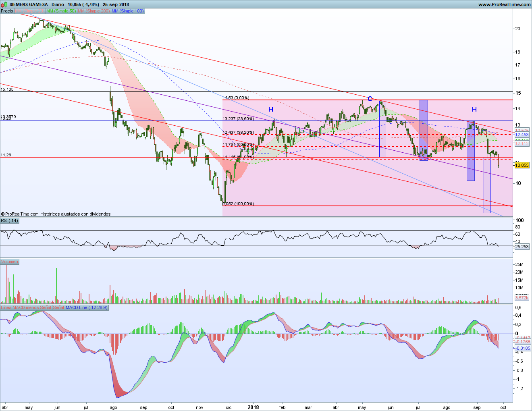This screenshot has width=532, height=411.
Task: Click the 2018 year marker on time axis
Action: click(253, 407)
